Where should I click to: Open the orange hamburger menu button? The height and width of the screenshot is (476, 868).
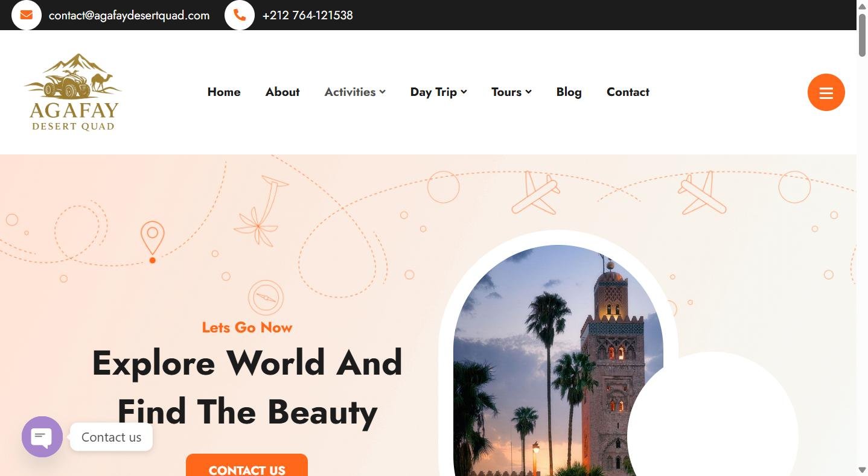pos(826,92)
